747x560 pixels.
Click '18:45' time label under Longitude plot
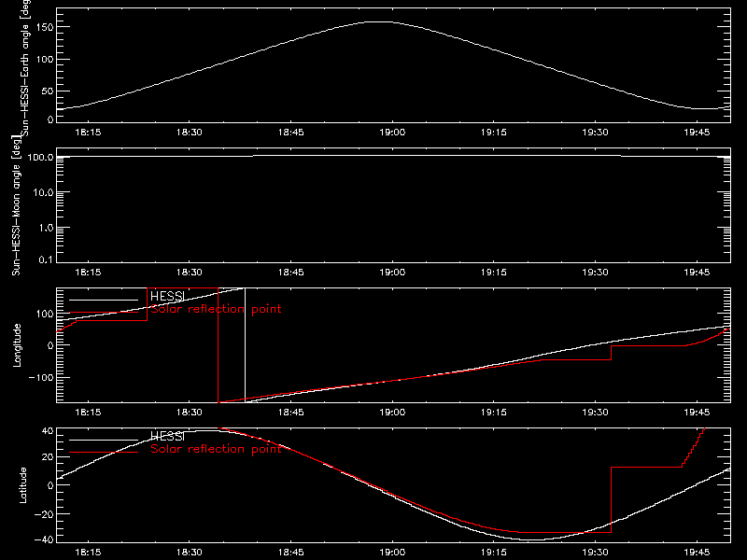pyautogui.click(x=290, y=413)
